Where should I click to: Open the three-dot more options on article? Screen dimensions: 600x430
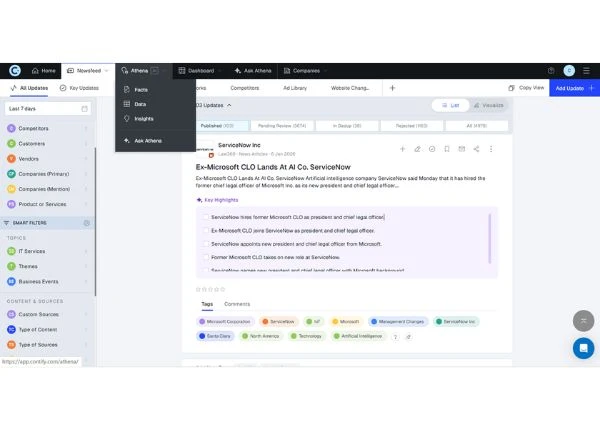pyautogui.click(x=491, y=149)
